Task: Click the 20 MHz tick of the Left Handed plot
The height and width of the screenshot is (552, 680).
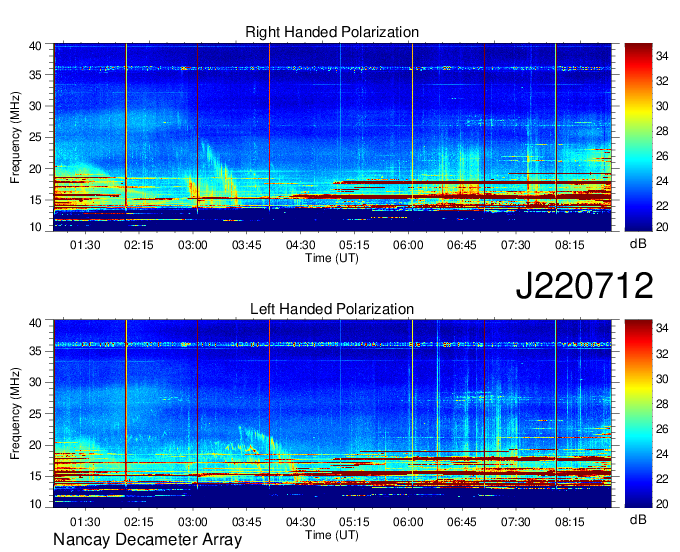Action: point(35,445)
